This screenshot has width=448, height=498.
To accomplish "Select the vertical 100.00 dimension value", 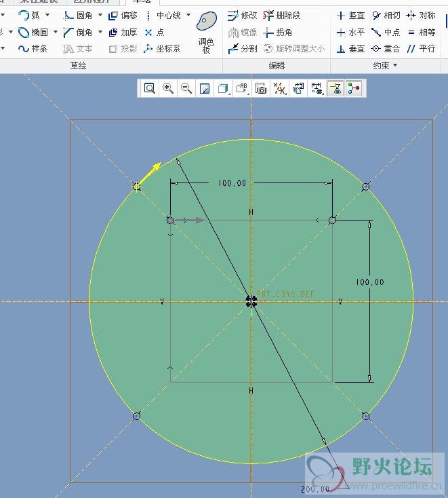I will tap(370, 282).
